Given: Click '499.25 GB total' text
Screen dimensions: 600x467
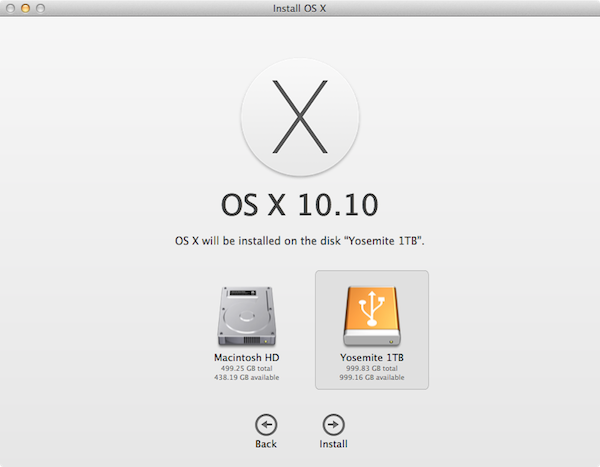Looking at the screenshot, I should [246, 368].
